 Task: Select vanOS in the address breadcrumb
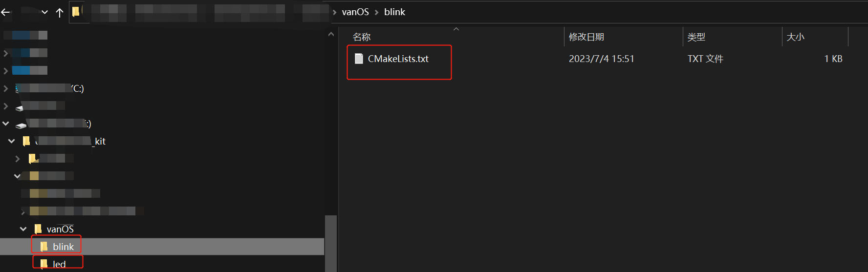355,12
